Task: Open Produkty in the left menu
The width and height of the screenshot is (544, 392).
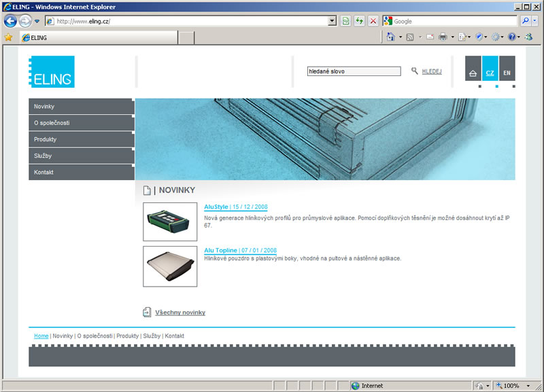Action: (x=81, y=139)
